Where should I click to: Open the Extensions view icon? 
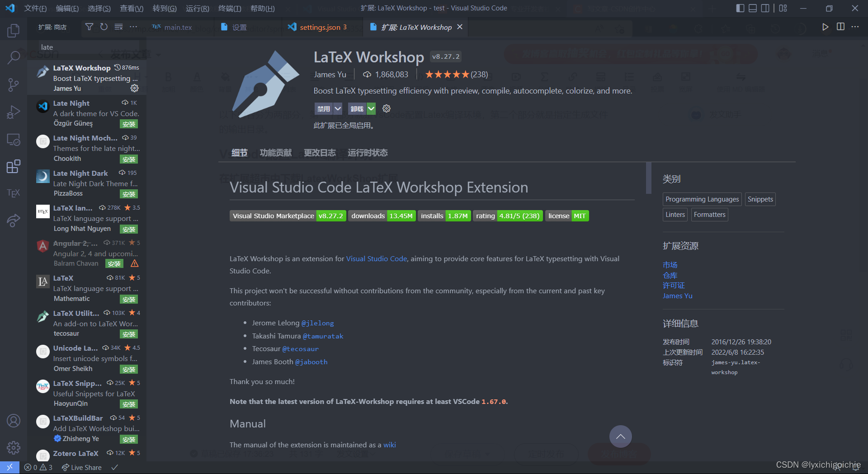(14, 166)
